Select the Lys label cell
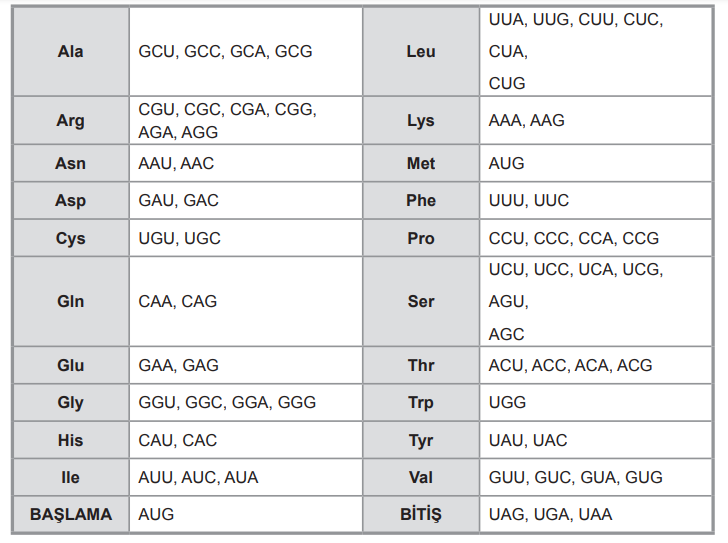This screenshot has height=543, width=728. pos(421,121)
